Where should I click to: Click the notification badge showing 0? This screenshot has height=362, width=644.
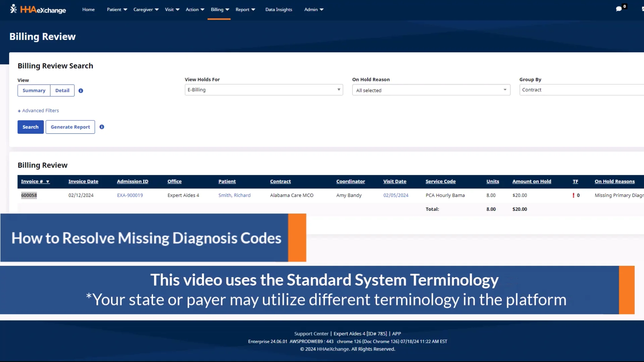(x=624, y=6)
